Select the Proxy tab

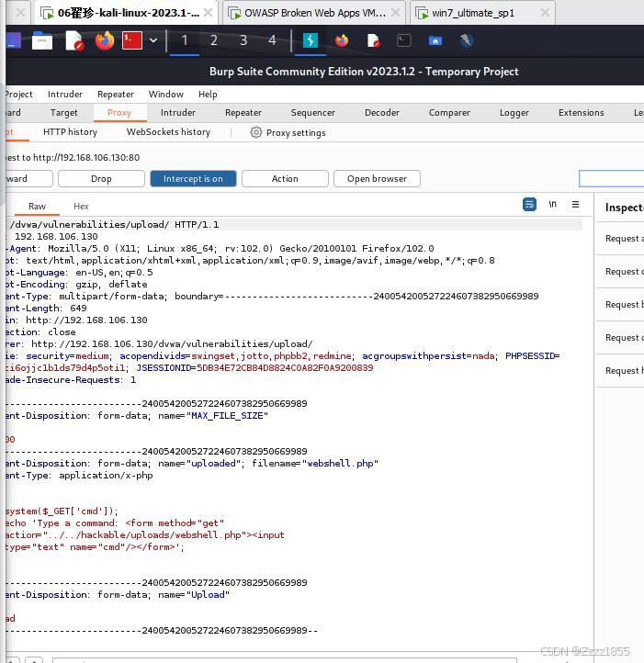119,112
